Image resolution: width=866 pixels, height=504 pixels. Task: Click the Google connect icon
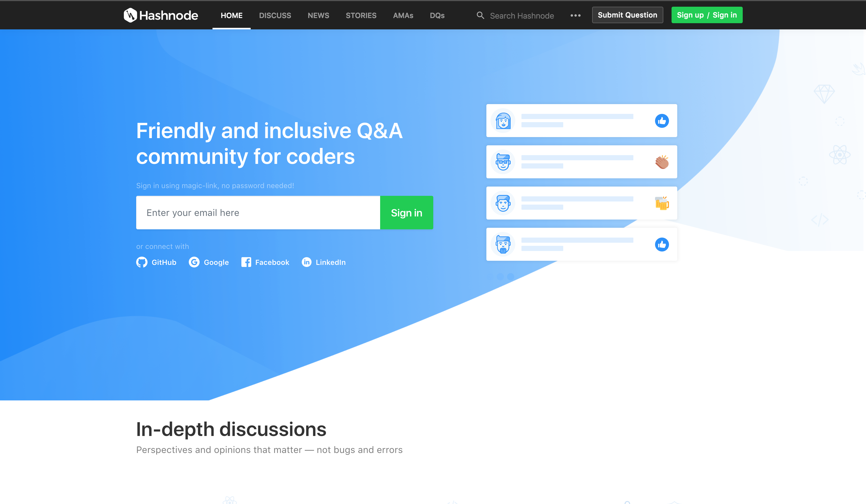pyautogui.click(x=194, y=262)
